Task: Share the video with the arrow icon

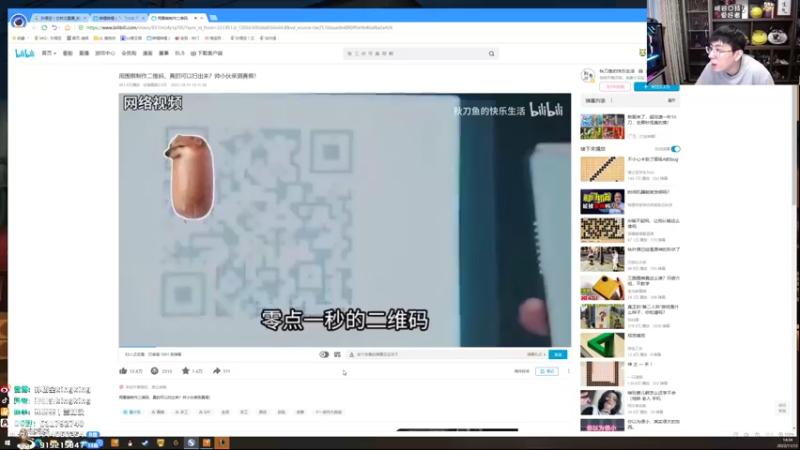Action: click(x=216, y=371)
